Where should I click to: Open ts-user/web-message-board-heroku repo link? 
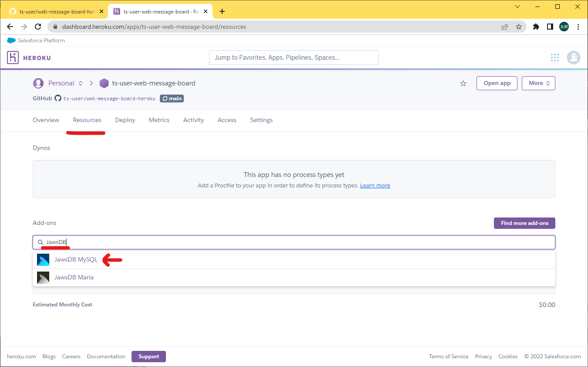(109, 99)
